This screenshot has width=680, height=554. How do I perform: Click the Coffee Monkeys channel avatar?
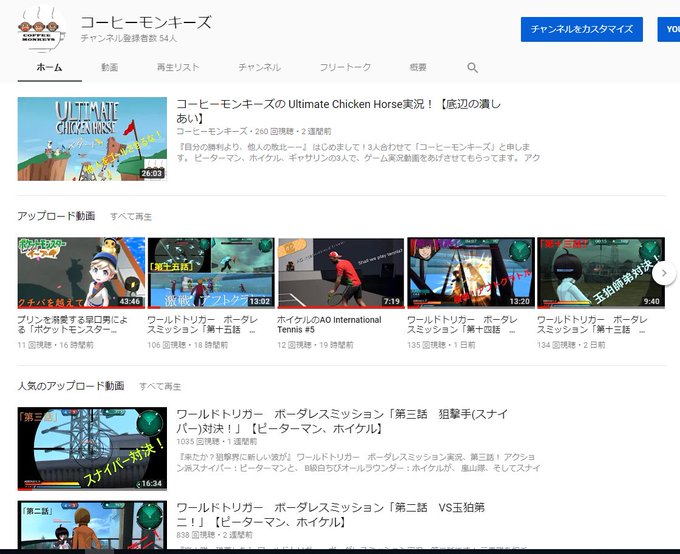(x=42, y=30)
